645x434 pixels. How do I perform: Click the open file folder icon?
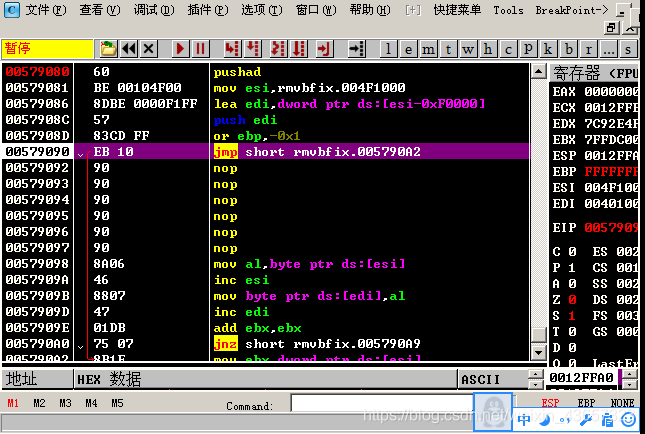(x=109, y=49)
